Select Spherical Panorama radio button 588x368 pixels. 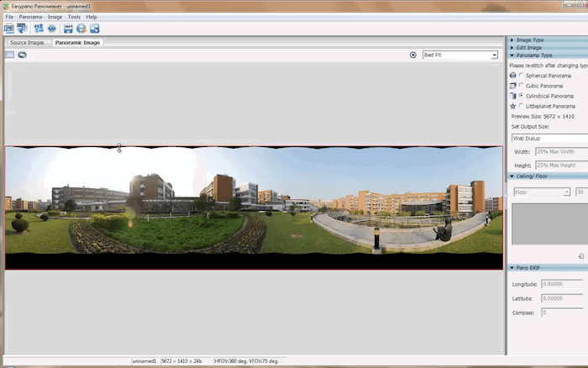point(521,76)
